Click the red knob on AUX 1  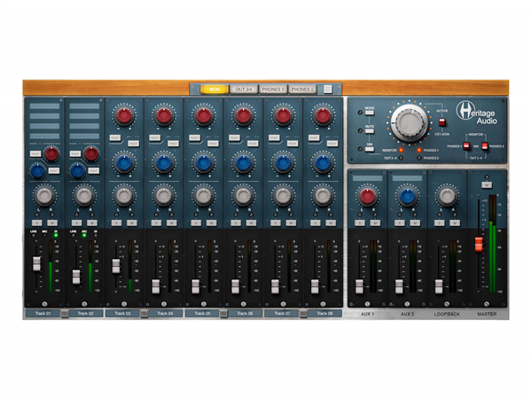pos(367,196)
